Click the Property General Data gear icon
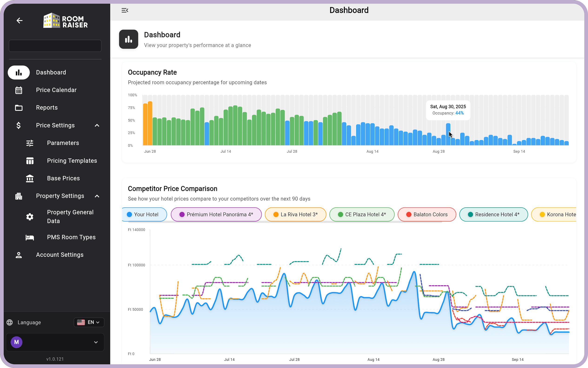 tap(30, 217)
